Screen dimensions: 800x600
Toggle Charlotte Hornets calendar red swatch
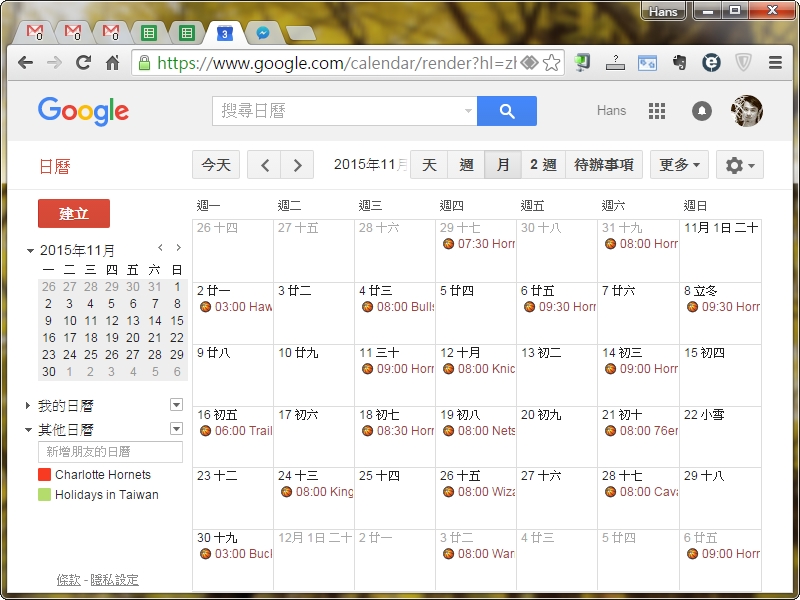pyautogui.click(x=44, y=475)
